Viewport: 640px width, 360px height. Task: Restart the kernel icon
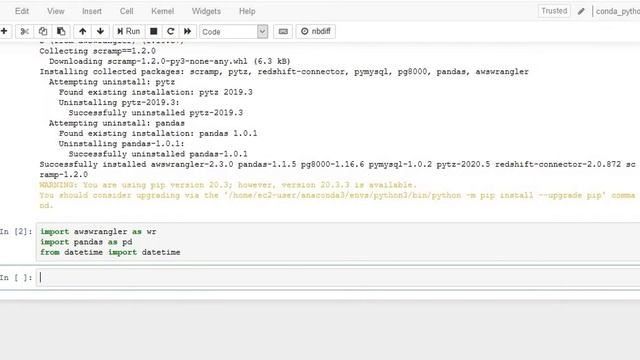pyautogui.click(x=171, y=31)
